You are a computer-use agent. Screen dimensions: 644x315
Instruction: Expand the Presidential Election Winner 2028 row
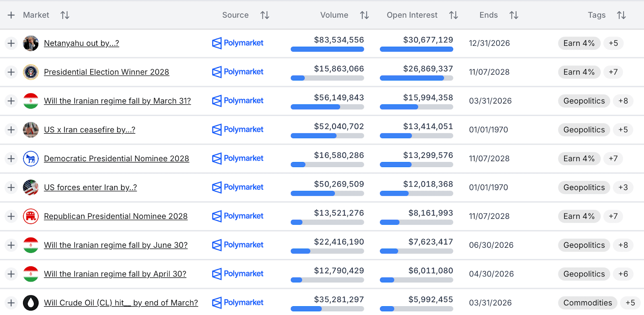point(11,72)
